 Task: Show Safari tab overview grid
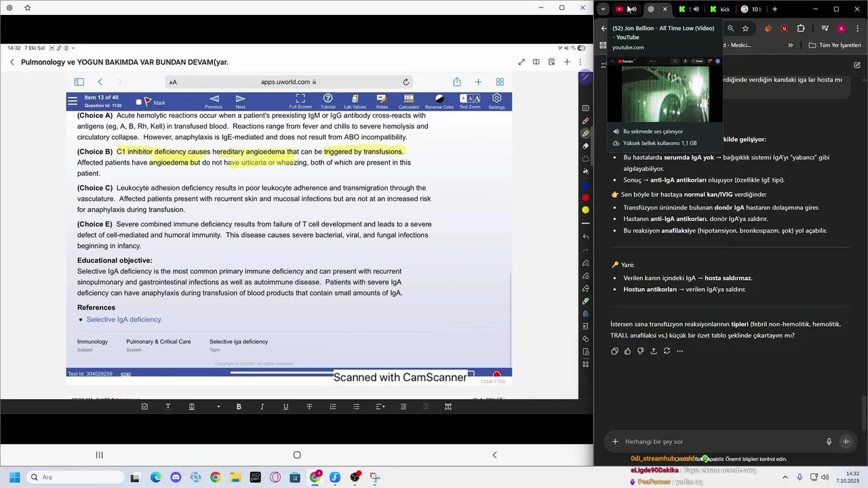tap(500, 82)
